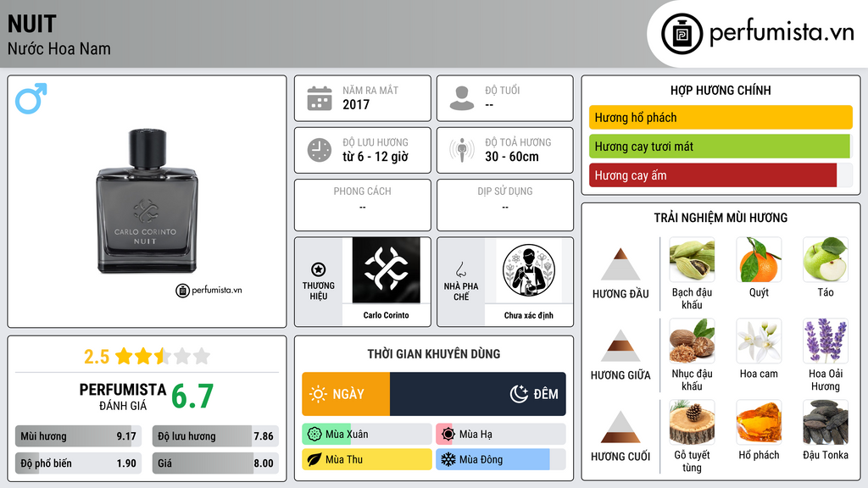Click the Thời gian khuyên dùng heading
Viewport: 868px width, 488px height.
(434, 354)
